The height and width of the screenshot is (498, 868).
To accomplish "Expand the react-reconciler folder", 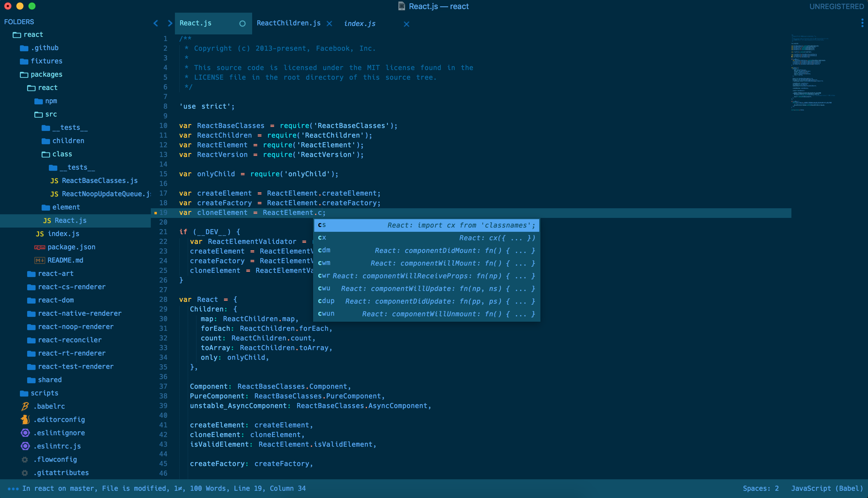I will pos(64,340).
